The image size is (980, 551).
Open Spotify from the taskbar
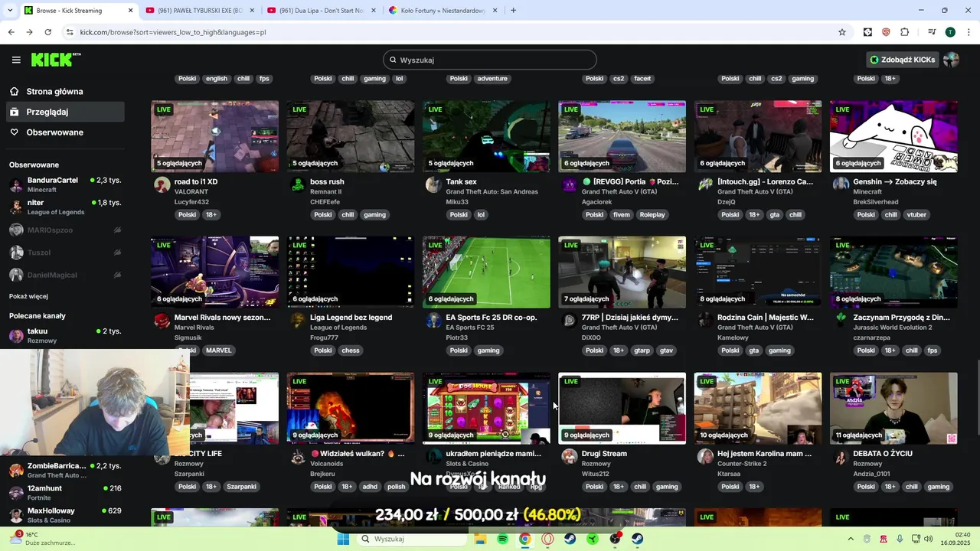[x=502, y=539]
